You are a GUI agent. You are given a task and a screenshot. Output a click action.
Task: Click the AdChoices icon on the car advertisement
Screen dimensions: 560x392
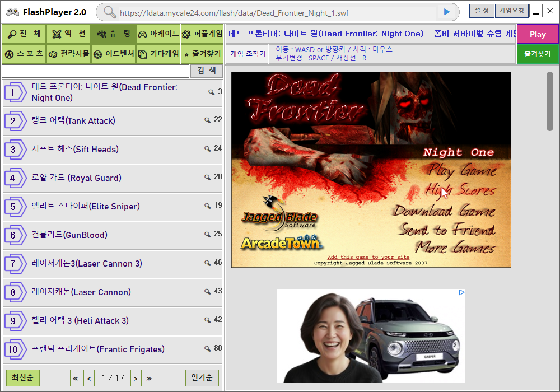[x=461, y=292]
